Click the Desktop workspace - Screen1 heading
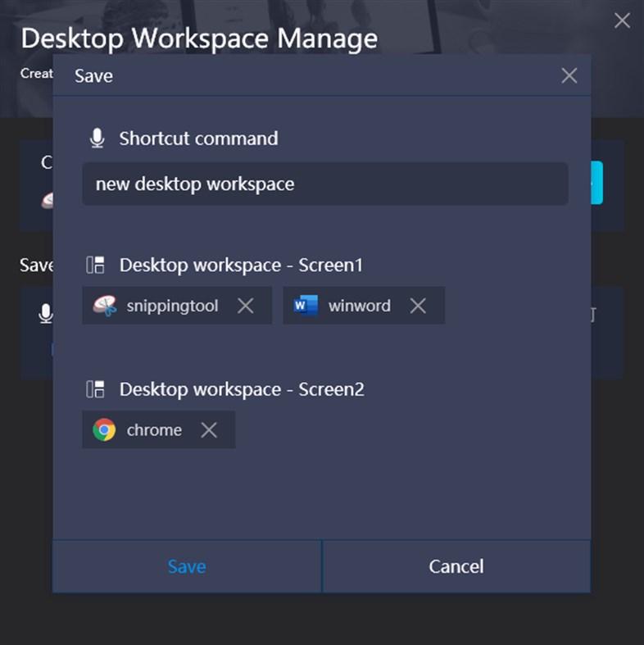The height and width of the screenshot is (645, 644). pyautogui.click(x=242, y=265)
